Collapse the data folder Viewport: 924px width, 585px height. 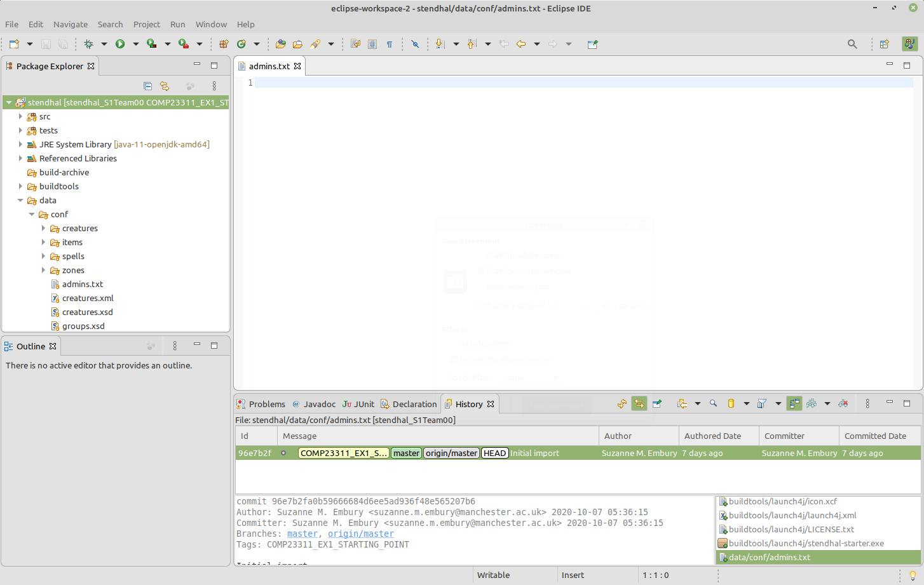tap(20, 200)
